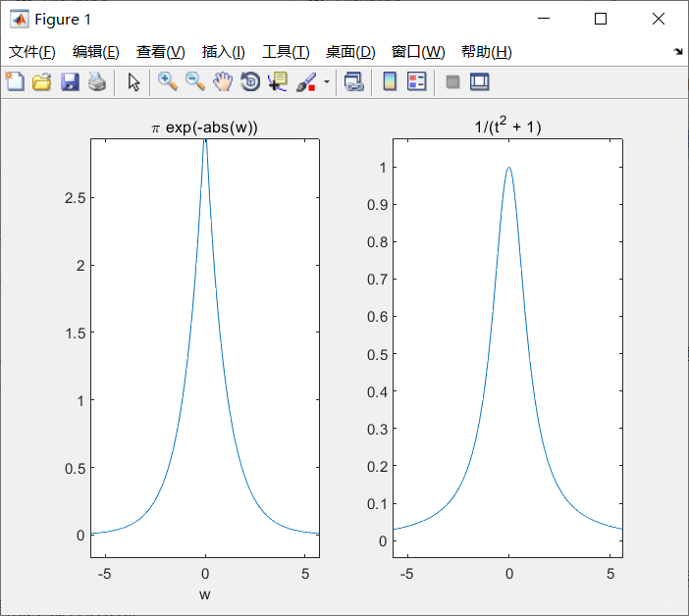Save the figure with the floppy disk icon
689x616 pixels.
coord(70,81)
